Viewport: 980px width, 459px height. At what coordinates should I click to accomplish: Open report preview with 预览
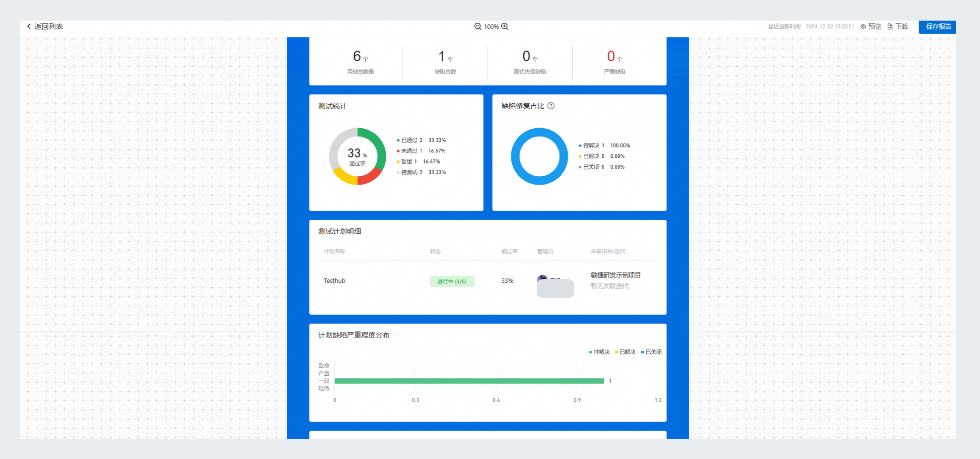tap(871, 26)
